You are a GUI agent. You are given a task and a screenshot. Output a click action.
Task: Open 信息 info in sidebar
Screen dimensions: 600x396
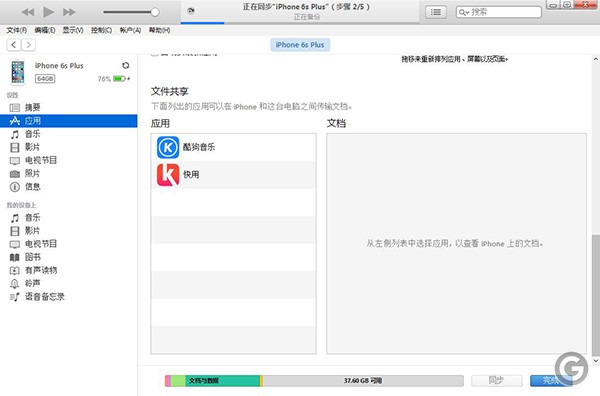click(68, 187)
